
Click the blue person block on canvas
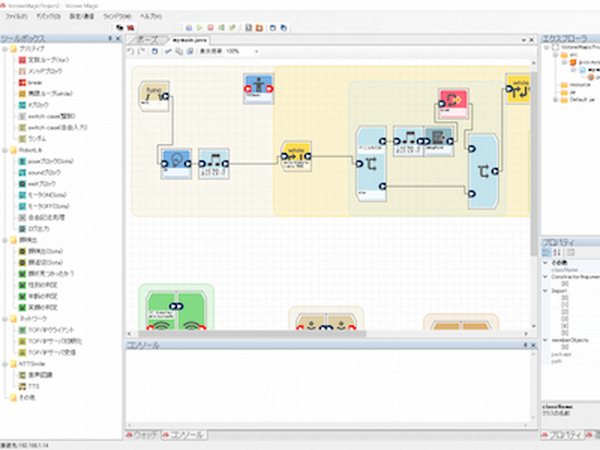[259, 88]
